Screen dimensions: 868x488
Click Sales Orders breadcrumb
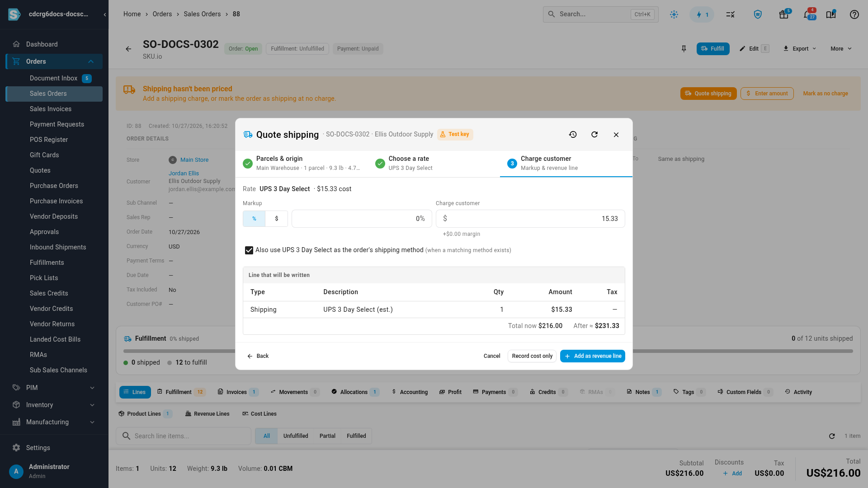(202, 14)
